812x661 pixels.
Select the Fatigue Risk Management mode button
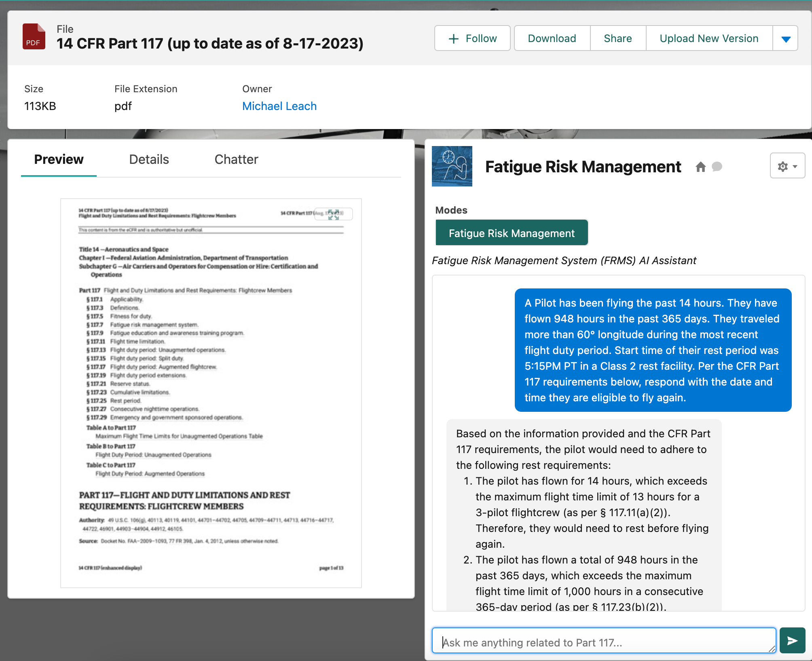coord(512,233)
